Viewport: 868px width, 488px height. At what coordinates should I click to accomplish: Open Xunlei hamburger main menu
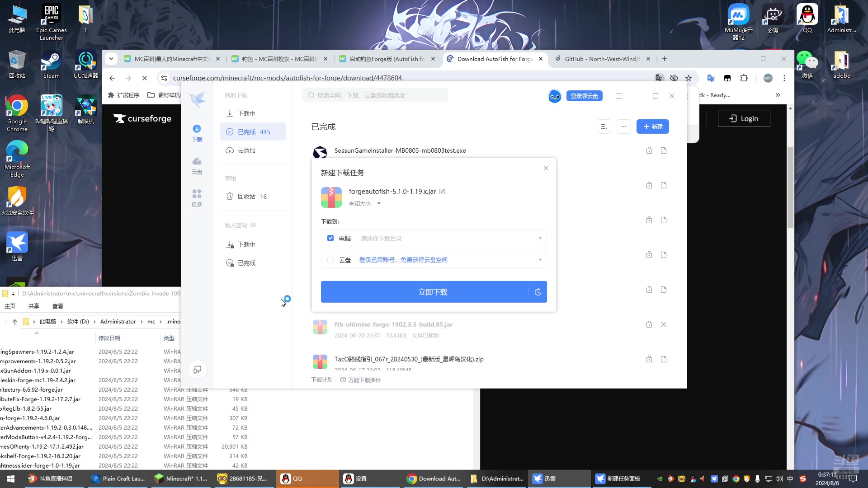619,96
